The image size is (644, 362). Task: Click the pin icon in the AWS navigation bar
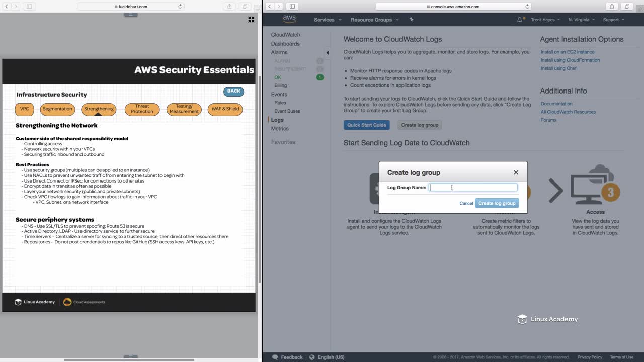click(411, 20)
